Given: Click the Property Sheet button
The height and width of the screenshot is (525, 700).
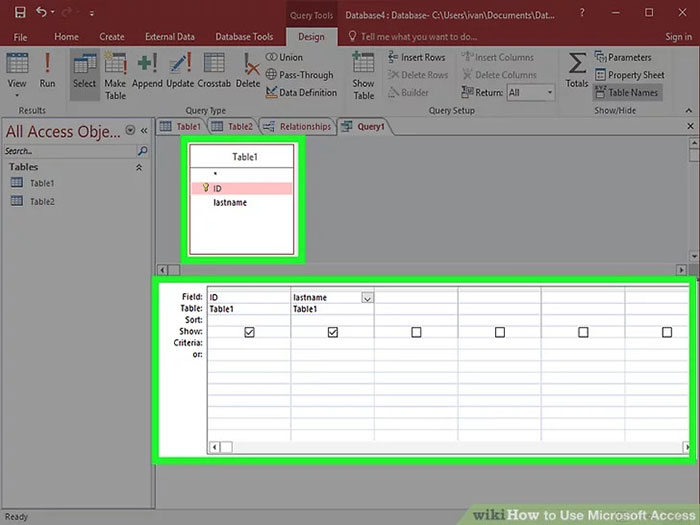Looking at the screenshot, I should pyautogui.click(x=629, y=75).
